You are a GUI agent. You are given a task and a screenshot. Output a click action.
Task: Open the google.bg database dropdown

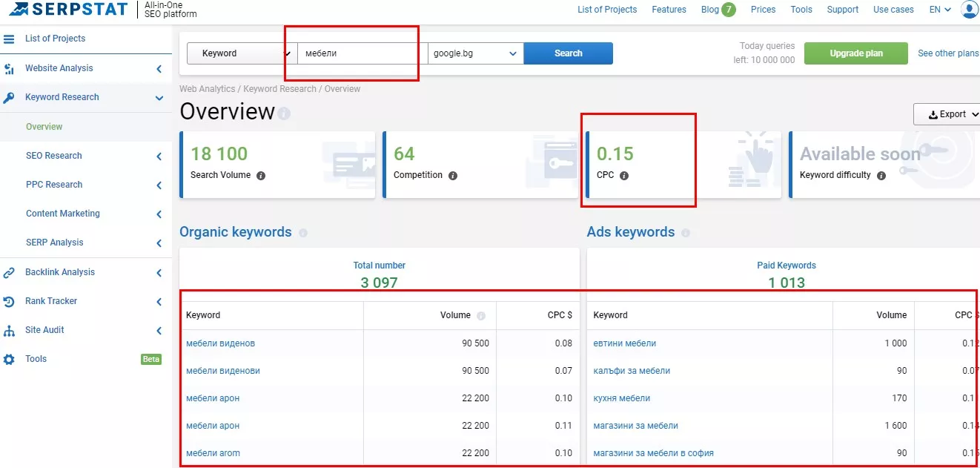(x=476, y=53)
